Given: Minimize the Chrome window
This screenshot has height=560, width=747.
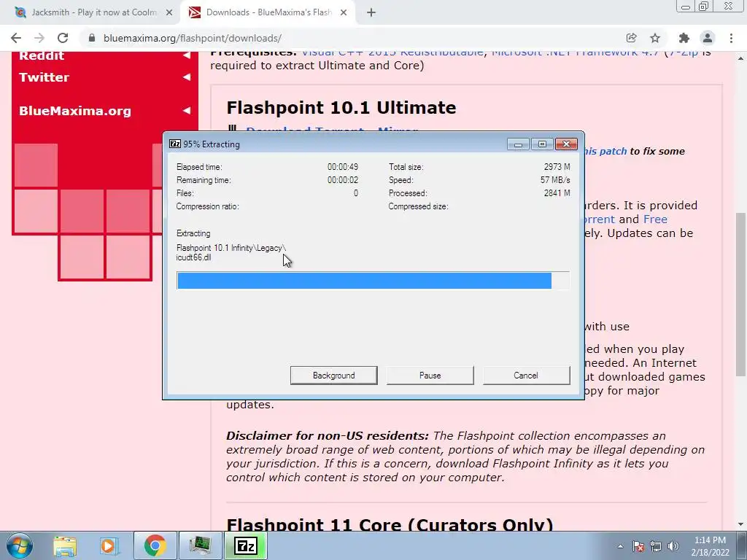Looking at the screenshot, I should tap(686, 6).
